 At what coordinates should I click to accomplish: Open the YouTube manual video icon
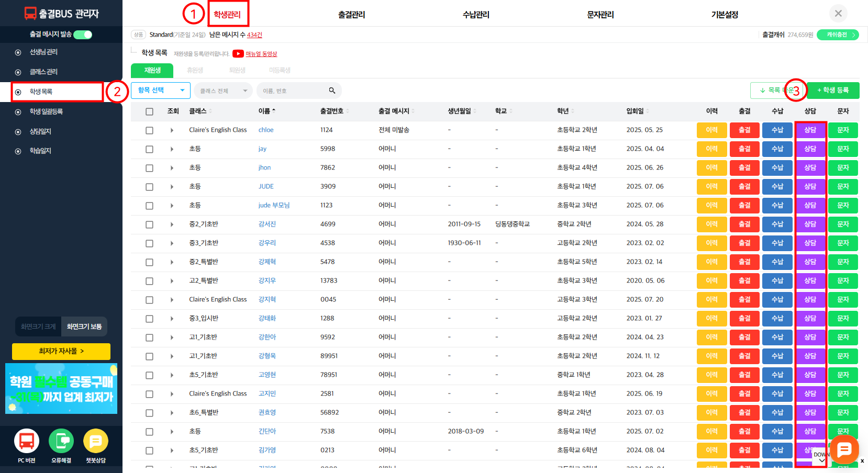[x=238, y=53]
